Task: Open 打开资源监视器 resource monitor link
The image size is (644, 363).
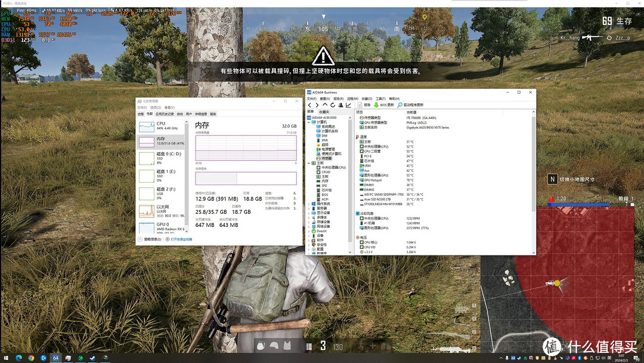Action: point(179,239)
